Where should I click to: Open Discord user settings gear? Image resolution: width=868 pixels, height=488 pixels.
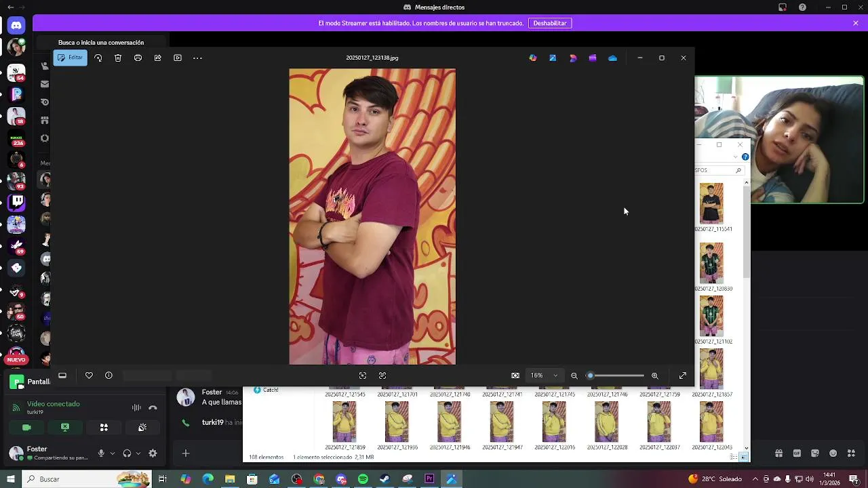pos(153,453)
